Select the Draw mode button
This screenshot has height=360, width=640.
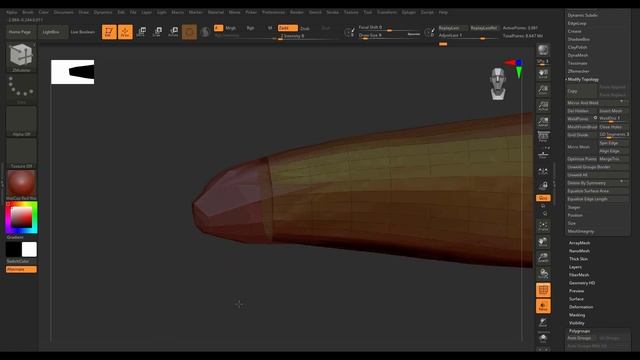click(125, 32)
